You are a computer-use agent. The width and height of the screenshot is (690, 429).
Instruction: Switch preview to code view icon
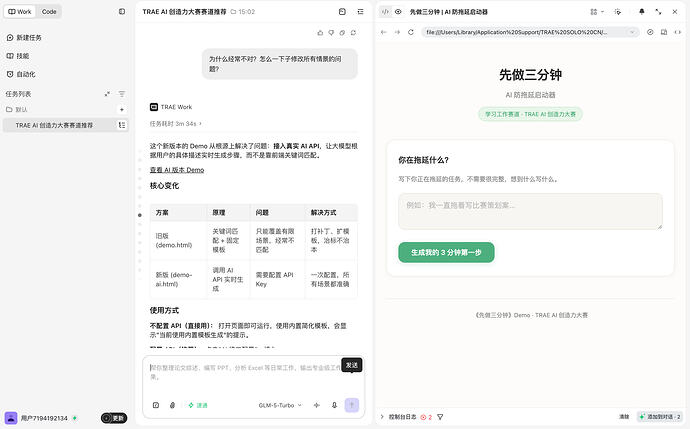pyautogui.click(x=385, y=12)
